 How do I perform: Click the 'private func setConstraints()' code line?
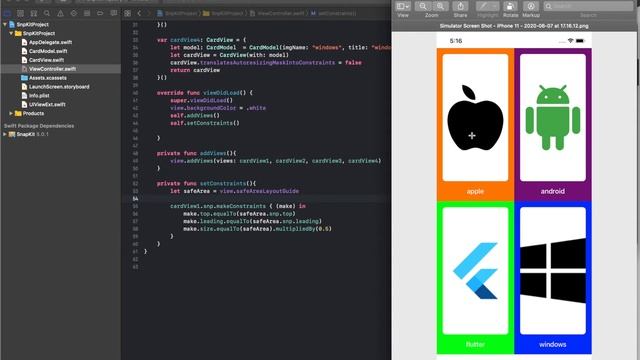[206, 184]
